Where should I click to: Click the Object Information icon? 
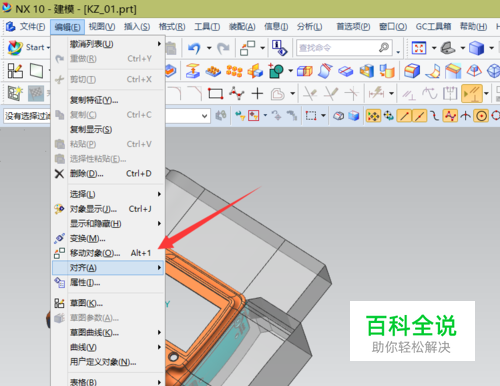tap(279, 48)
